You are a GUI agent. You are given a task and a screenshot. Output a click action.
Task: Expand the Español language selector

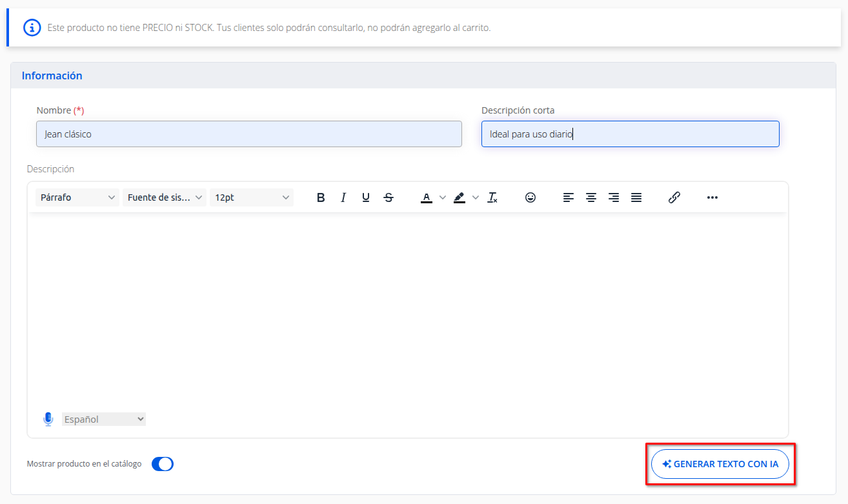coord(104,419)
